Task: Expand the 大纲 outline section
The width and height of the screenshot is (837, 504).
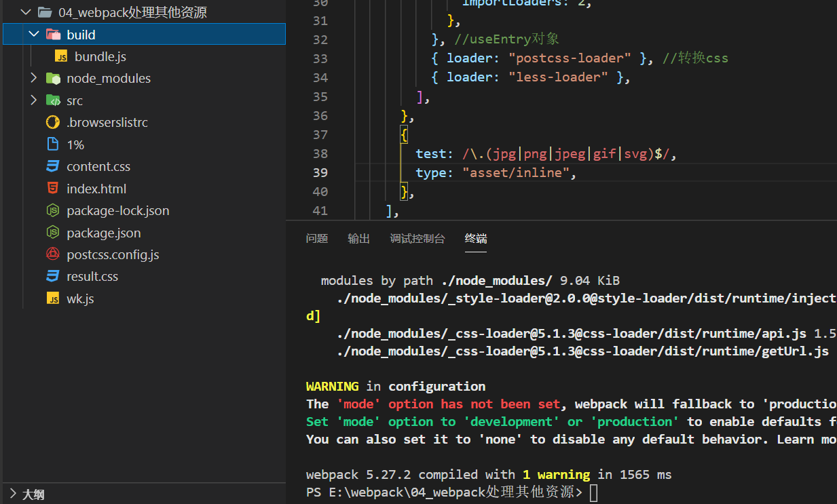Action: pyautogui.click(x=13, y=494)
